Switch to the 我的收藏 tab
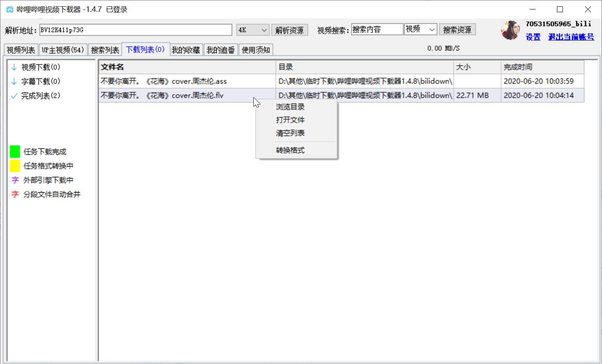This screenshot has width=602, height=364. [186, 50]
